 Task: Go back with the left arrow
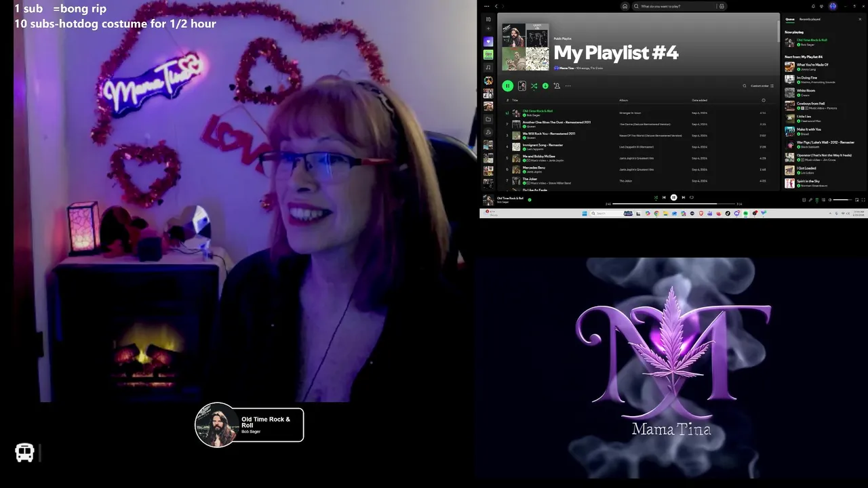click(496, 6)
